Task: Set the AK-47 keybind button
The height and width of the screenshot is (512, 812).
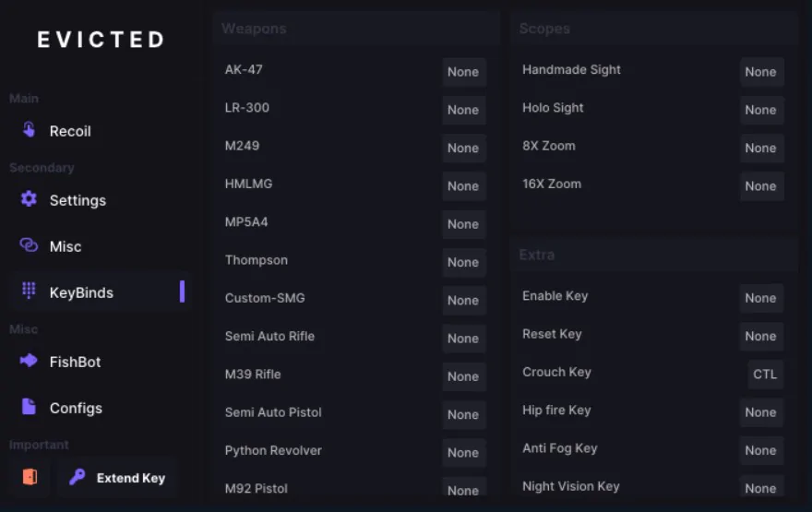Action: pos(463,72)
